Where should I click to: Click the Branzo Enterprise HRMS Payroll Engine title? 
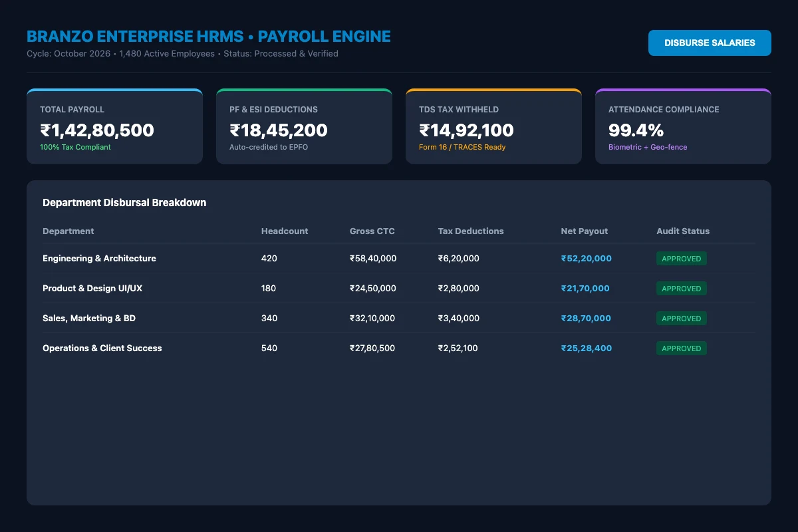click(x=209, y=37)
